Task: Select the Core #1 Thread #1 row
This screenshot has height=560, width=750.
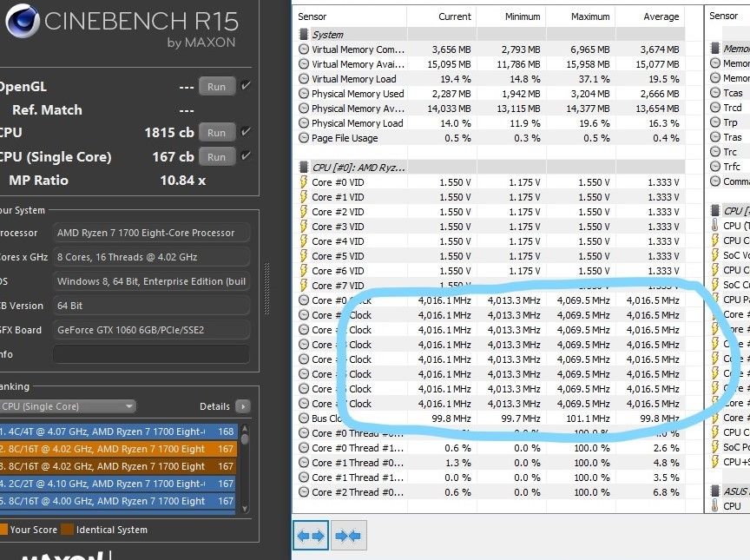Action: (489, 478)
